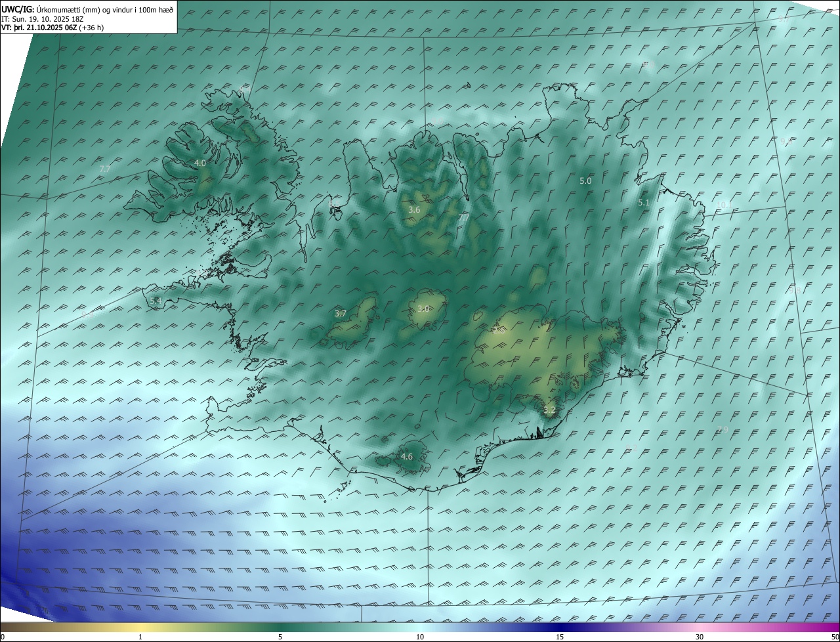Click the 3.0 value on the glacier
840x642 pixels.
(423, 309)
